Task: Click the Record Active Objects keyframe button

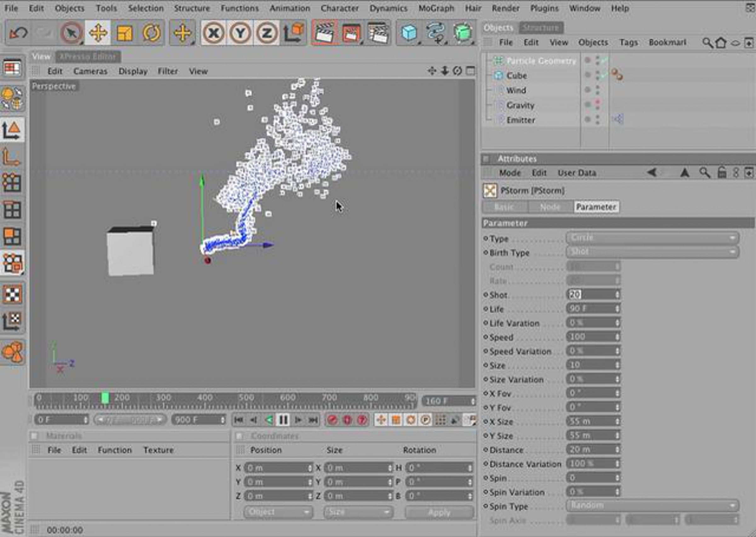Action: (x=332, y=420)
